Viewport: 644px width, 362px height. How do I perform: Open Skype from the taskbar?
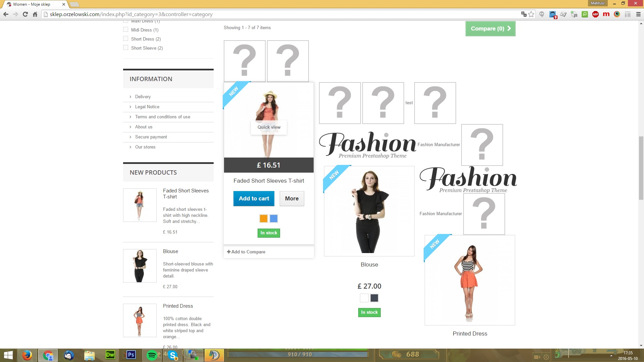pos(173,355)
